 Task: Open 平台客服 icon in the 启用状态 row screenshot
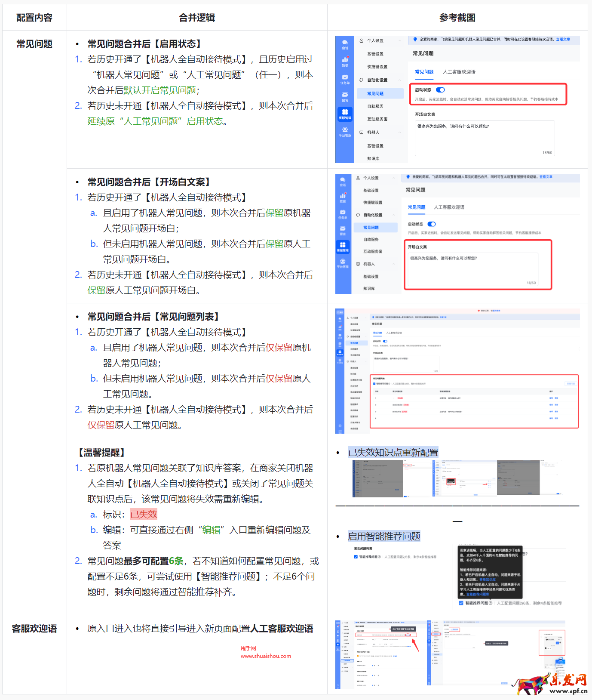tap(345, 130)
